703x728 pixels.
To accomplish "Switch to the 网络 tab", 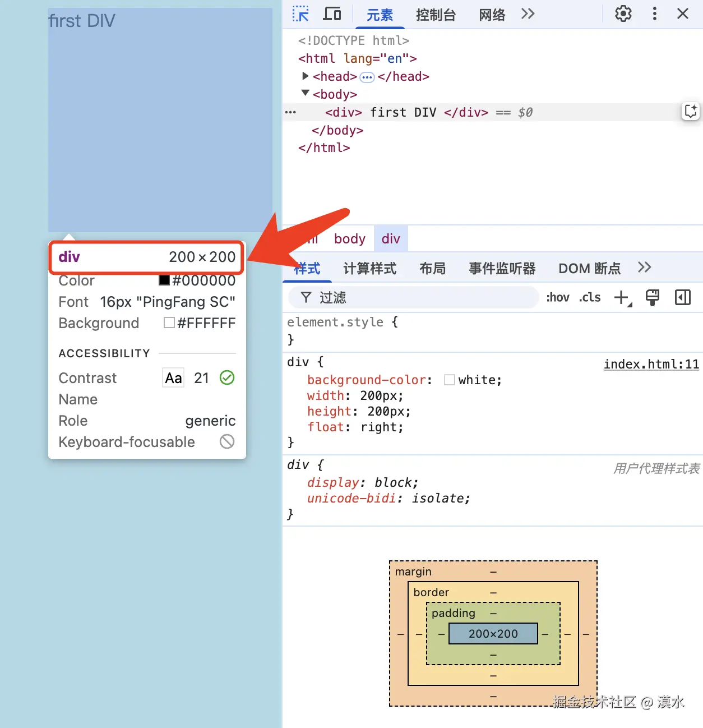I will point(492,15).
